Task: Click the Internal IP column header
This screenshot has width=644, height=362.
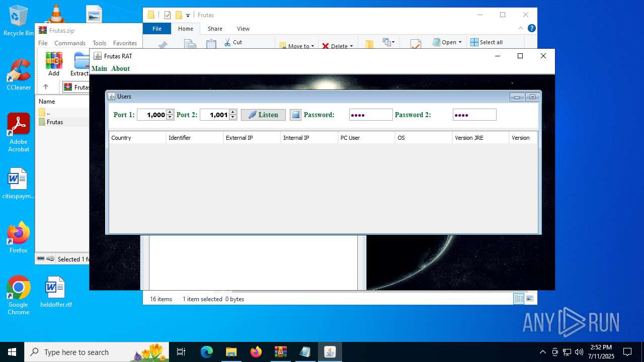Action: (309, 137)
